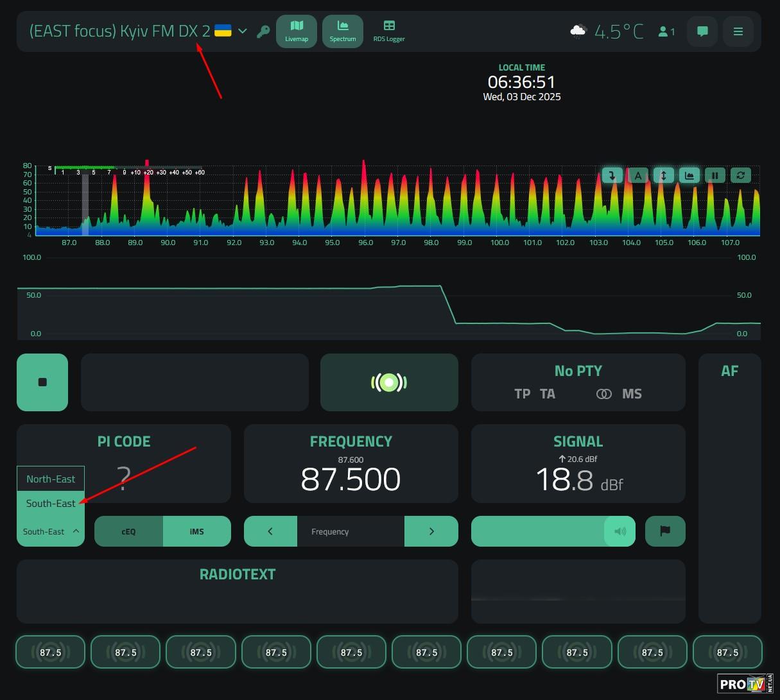
Task: Tune frequency down with left arrow
Action: (x=270, y=531)
